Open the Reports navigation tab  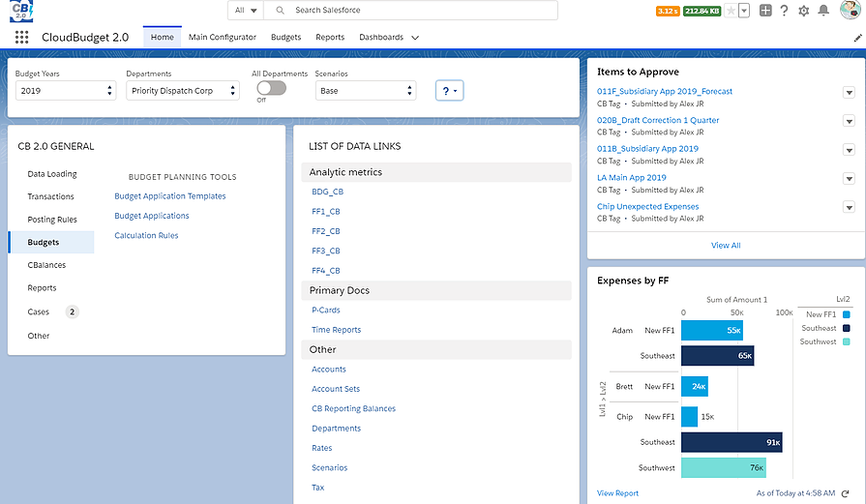(x=330, y=37)
